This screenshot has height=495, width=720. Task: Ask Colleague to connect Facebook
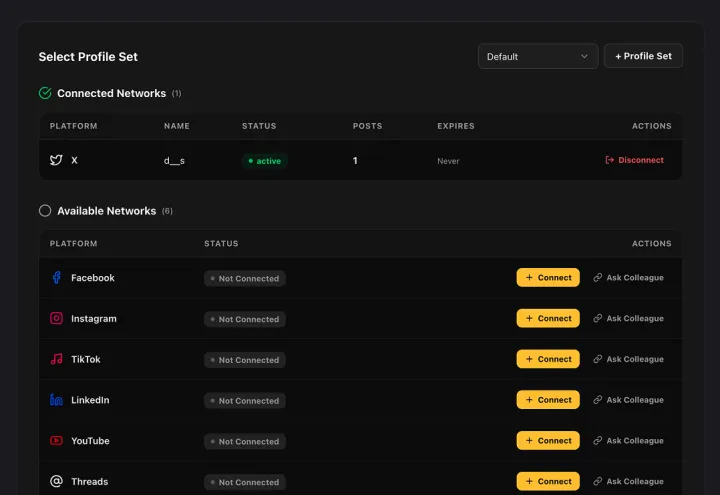point(628,277)
